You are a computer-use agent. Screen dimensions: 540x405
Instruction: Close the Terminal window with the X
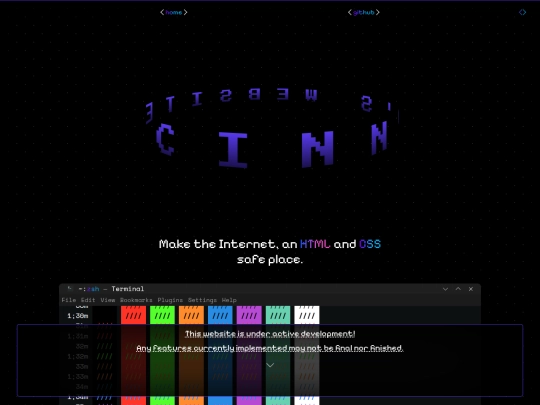471,289
